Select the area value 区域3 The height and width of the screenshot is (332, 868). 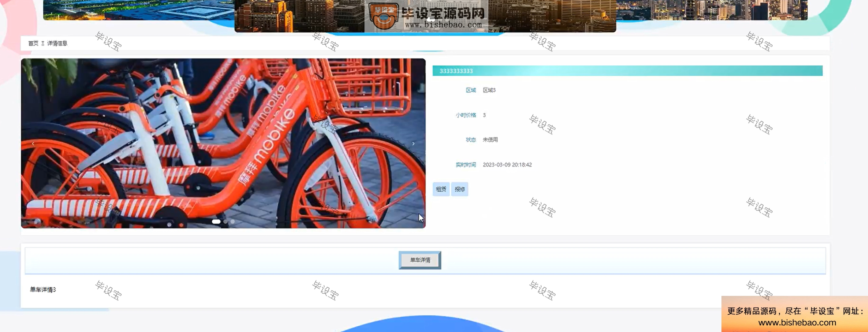[489, 90]
